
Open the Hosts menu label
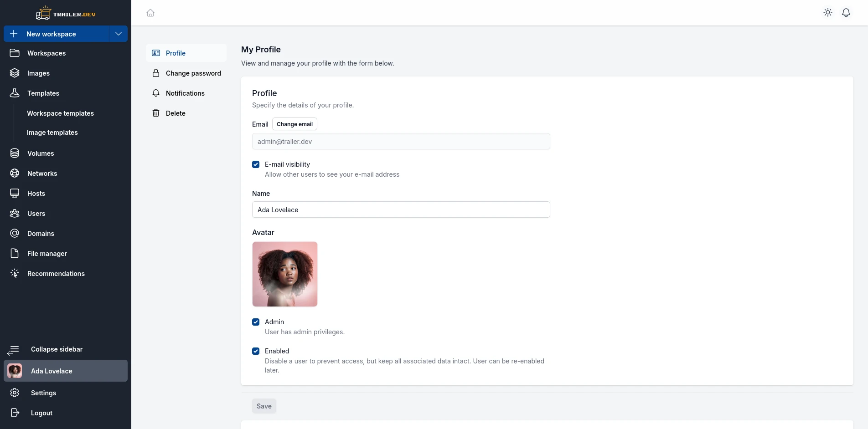(x=36, y=193)
